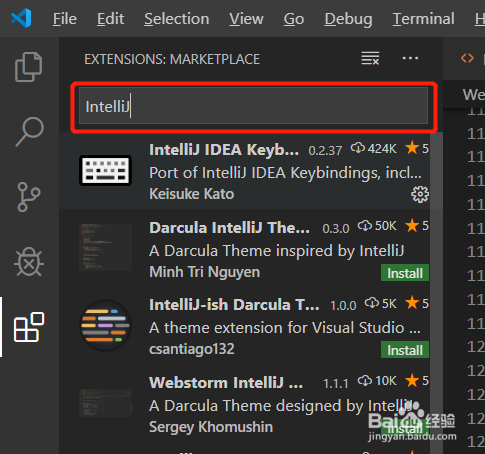
Task: Click 'A theme extension for Visual Studio' description
Action: tap(285, 328)
